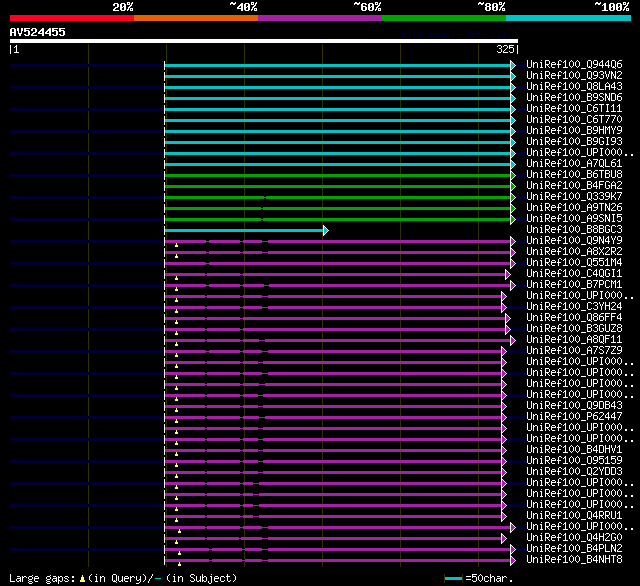Select the UniRef100_B3GUZ8 label
This screenshot has height=586, width=640.
[574, 329]
